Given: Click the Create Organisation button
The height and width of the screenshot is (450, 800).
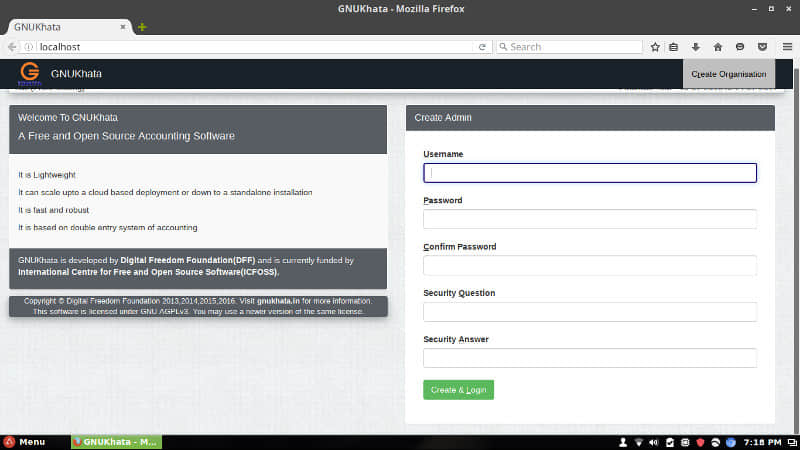Looking at the screenshot, I should pyautogui.click(x=729, y=74).
